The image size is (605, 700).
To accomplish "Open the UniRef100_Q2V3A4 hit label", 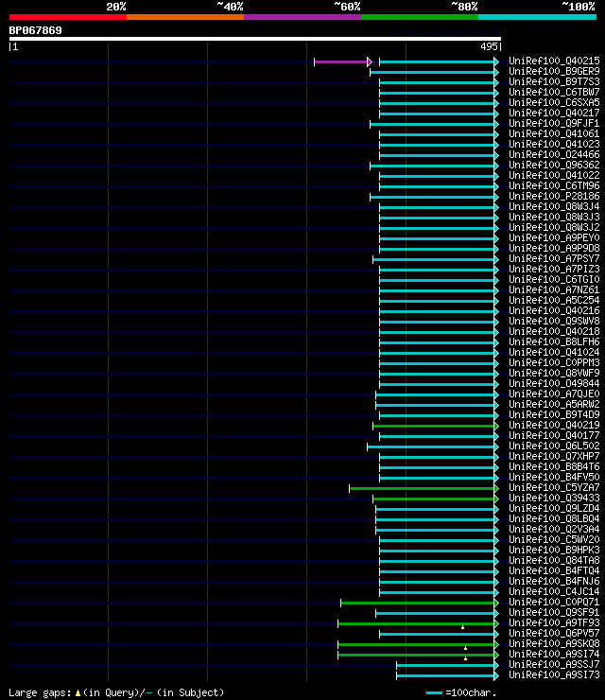I will point(554,529).
